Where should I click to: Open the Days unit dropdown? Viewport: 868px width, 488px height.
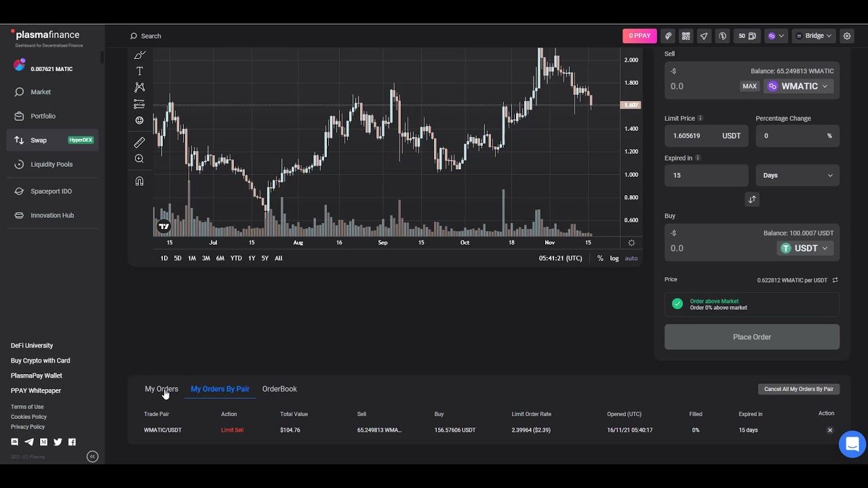coord(797,175)
